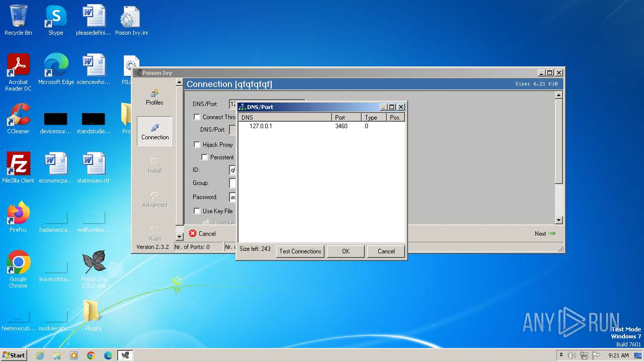
Task: Click the volume tray icon
Action: point(572,355)
